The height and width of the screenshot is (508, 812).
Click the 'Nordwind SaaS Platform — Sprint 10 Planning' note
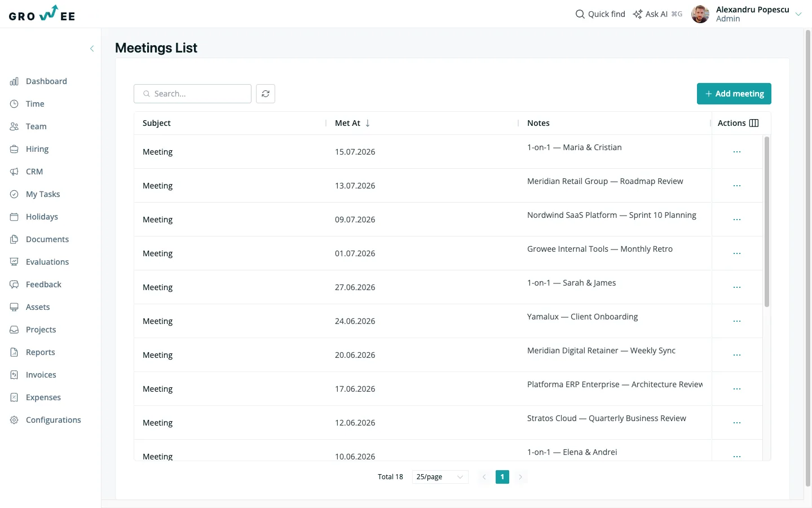pos(612,215)
